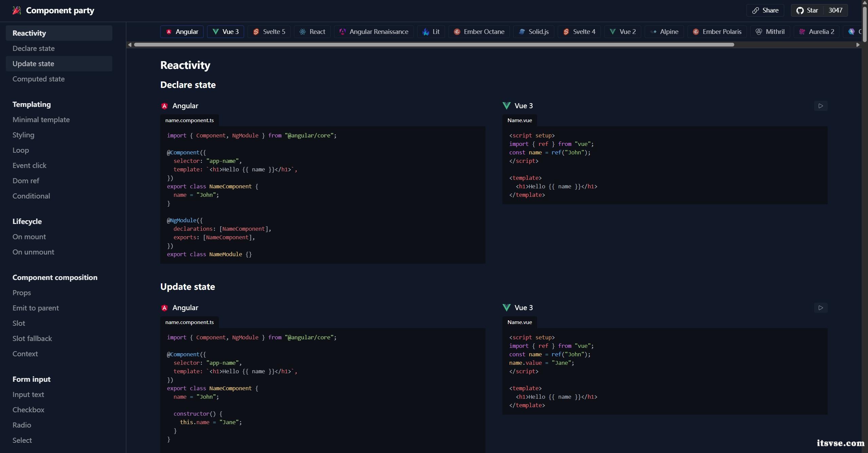
Task: Open Emit to parent sidebar link
Action: (36, 308)
